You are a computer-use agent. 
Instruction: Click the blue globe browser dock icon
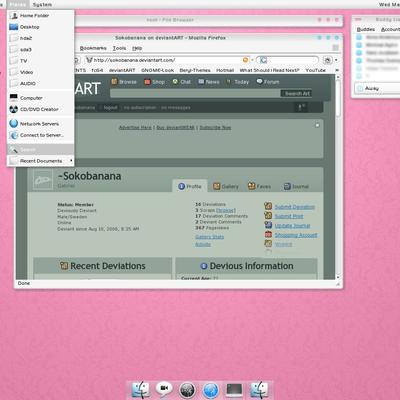tap(211, 390)
